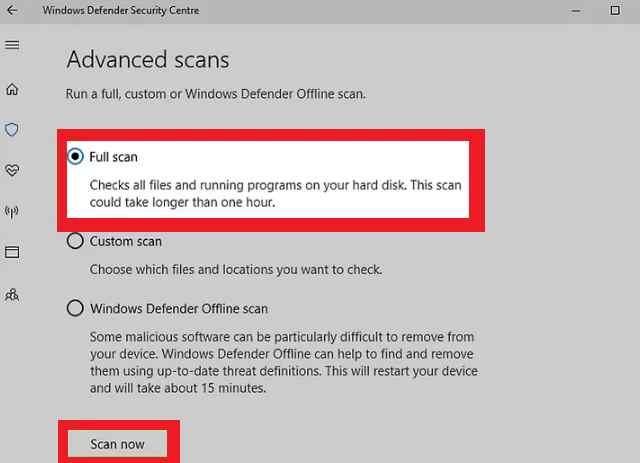
Task: Click the Advanced scans page heading
Action: pos(148,60)
